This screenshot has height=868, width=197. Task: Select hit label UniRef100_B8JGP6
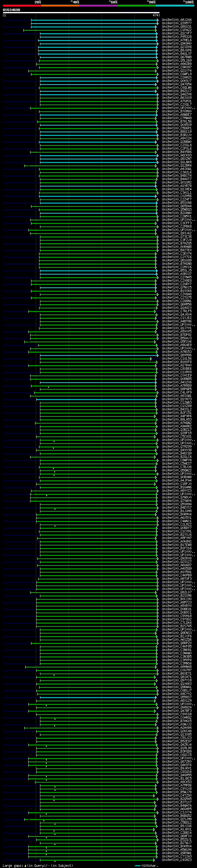(176, 50)
